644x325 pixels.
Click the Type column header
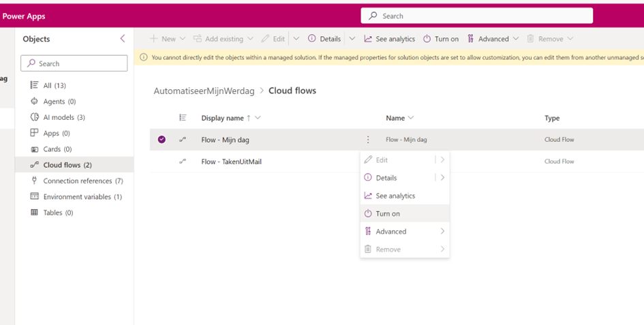pyautogui.click(x=552, y=118)
